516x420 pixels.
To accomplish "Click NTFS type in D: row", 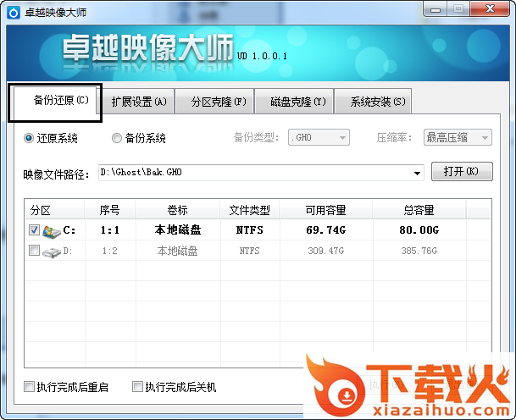I will [x=249, y=251].
